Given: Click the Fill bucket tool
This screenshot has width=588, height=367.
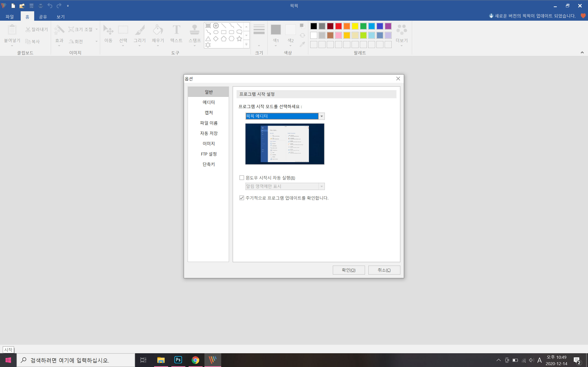Looking at the screenshot, I should click(158, 30).
